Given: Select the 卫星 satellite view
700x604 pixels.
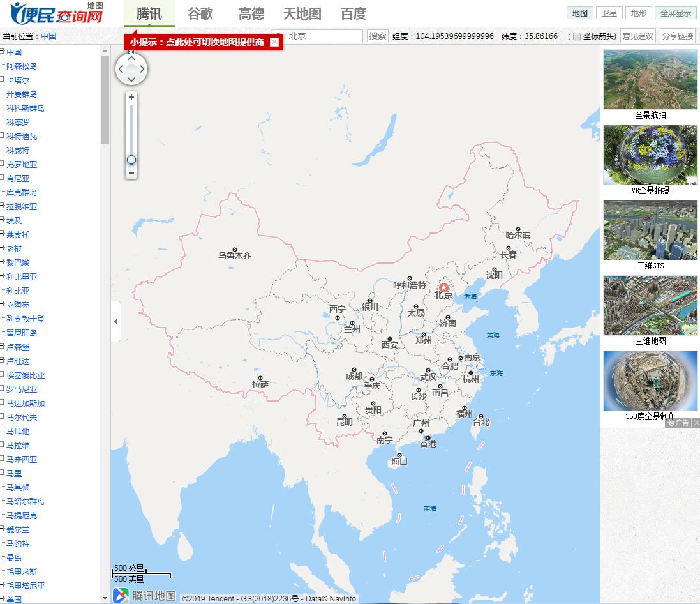Looking at the screenshot, I should pyautogui.click(x=609, y=13).
